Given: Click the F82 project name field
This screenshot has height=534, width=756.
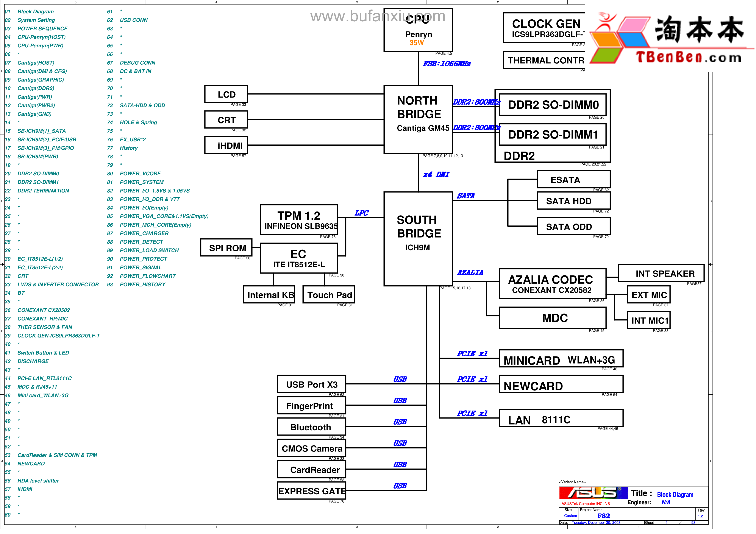Looking at the screenshot, I should pyautogui.click(x=604, y=516).
